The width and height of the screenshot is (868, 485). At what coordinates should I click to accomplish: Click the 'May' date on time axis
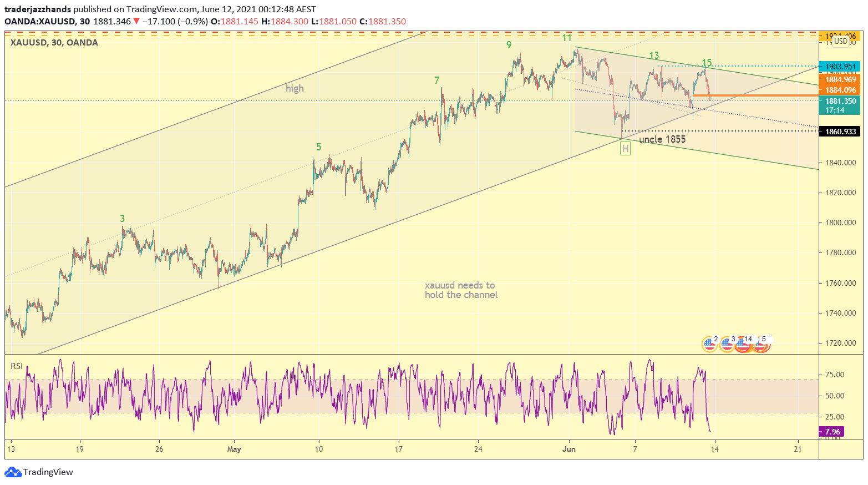(x=234, y=449)
